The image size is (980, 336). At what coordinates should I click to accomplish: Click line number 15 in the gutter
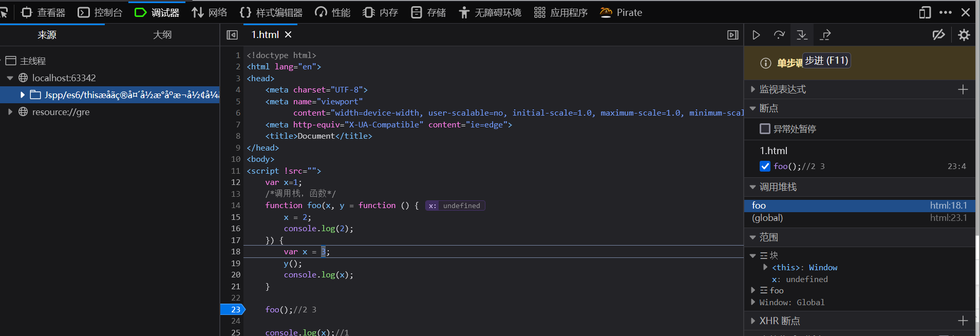(x=236, y=217)
